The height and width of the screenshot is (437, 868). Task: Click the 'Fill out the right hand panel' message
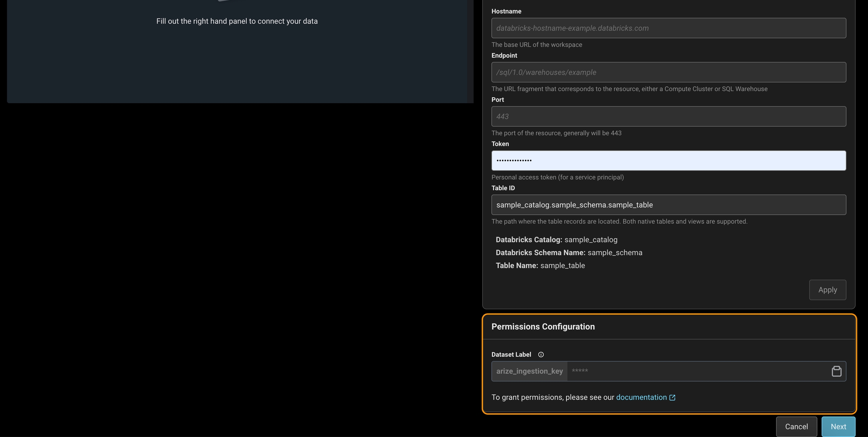coord(237,21)
